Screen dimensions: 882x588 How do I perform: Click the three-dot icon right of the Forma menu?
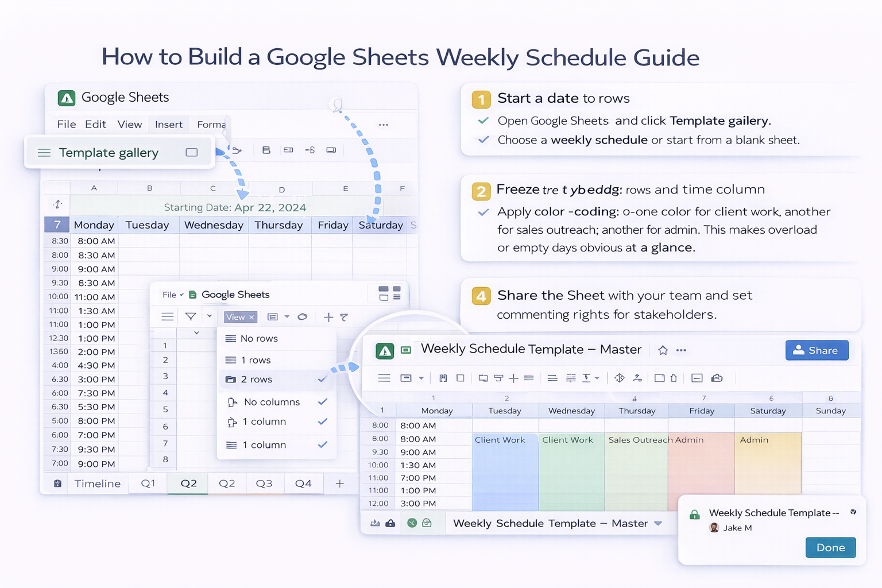point(384,125)
